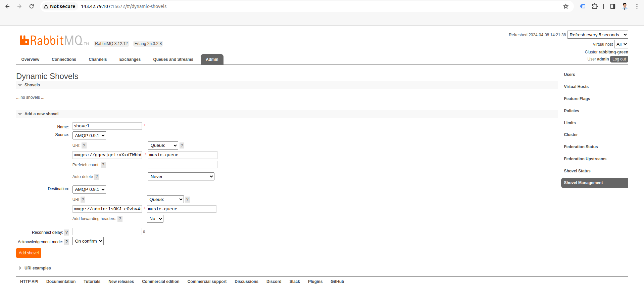Open Acknowledgement mode On confirm dropdown
Viewport: 644px width, 294px height.
88,241
